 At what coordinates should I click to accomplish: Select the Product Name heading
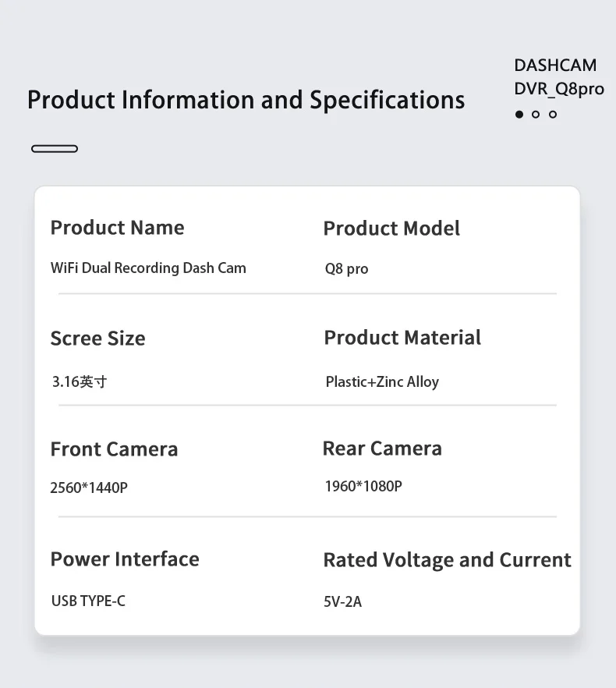click(x=118, y=228)
